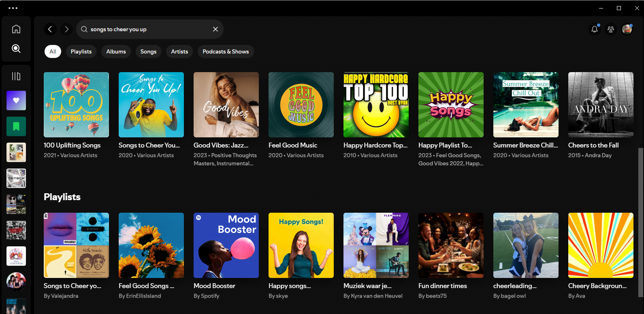
Task: Open Happy Songs green cover
Action: click(x=451, y=105)
